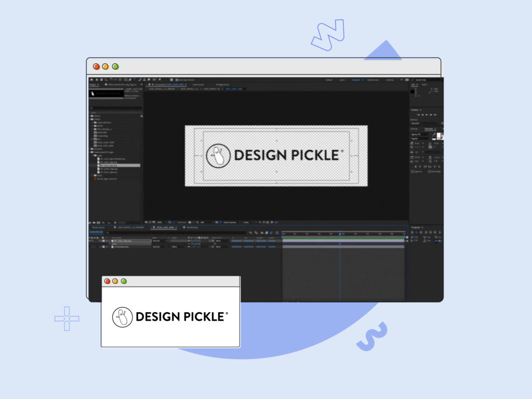
Task: Click the Design Pickle logo in composition viewer
Action: 275,156
